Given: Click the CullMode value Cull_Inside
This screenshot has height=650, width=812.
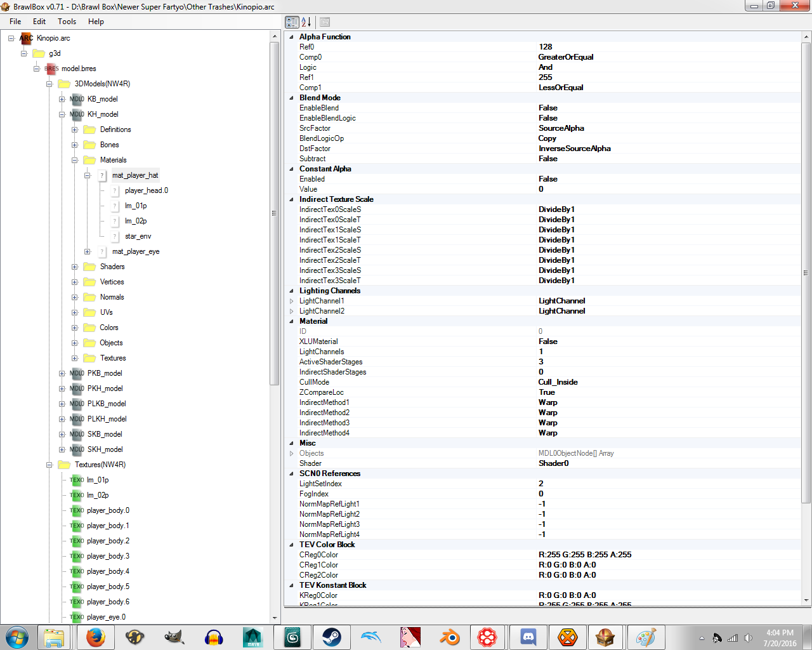Looking at the screenshot, I should click(558, 382).
